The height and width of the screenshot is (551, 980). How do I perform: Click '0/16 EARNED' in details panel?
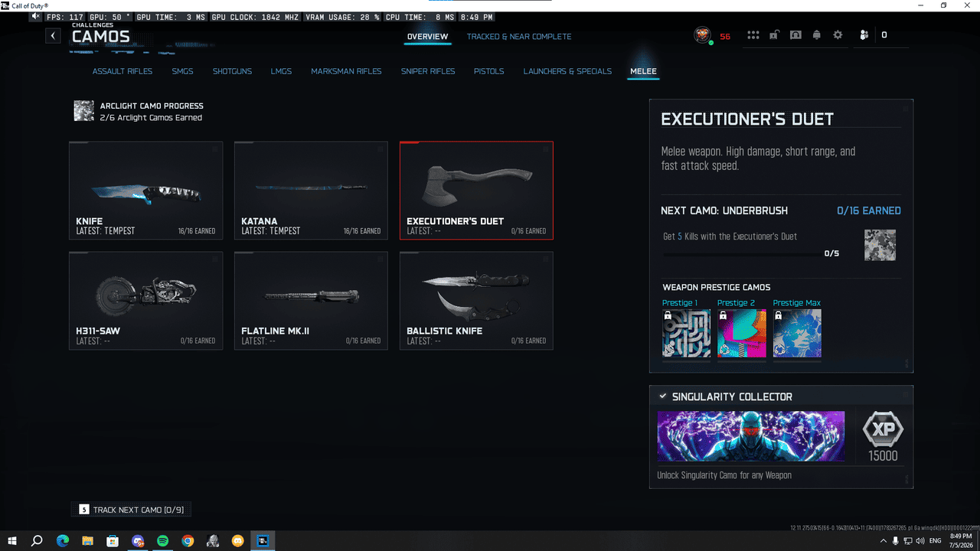coord(869,210)
